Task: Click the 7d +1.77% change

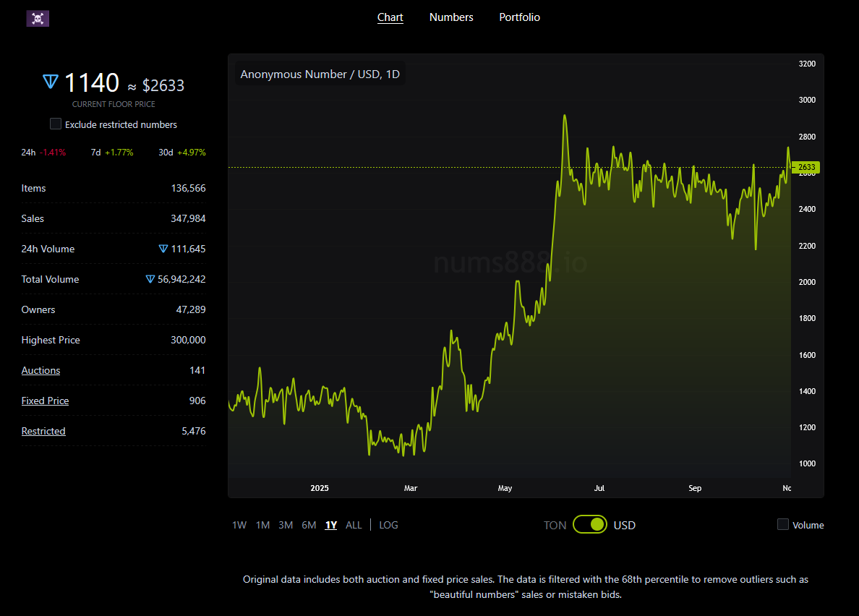Action: tap(112, 153)
